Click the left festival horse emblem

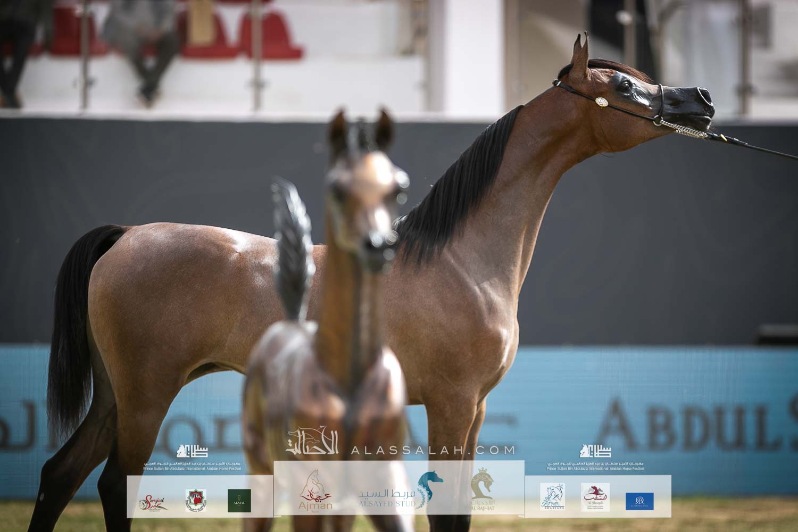[192, 451]
